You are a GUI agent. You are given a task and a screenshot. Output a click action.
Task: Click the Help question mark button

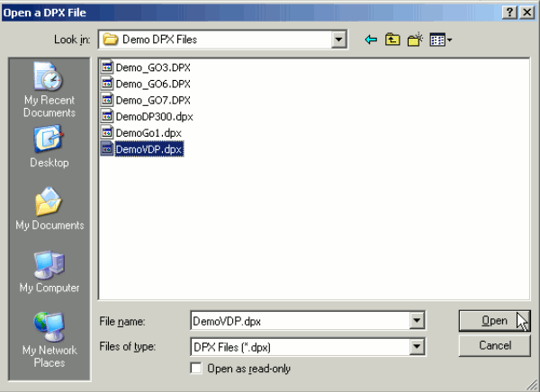pyautogui.click(x=509, y=13)
